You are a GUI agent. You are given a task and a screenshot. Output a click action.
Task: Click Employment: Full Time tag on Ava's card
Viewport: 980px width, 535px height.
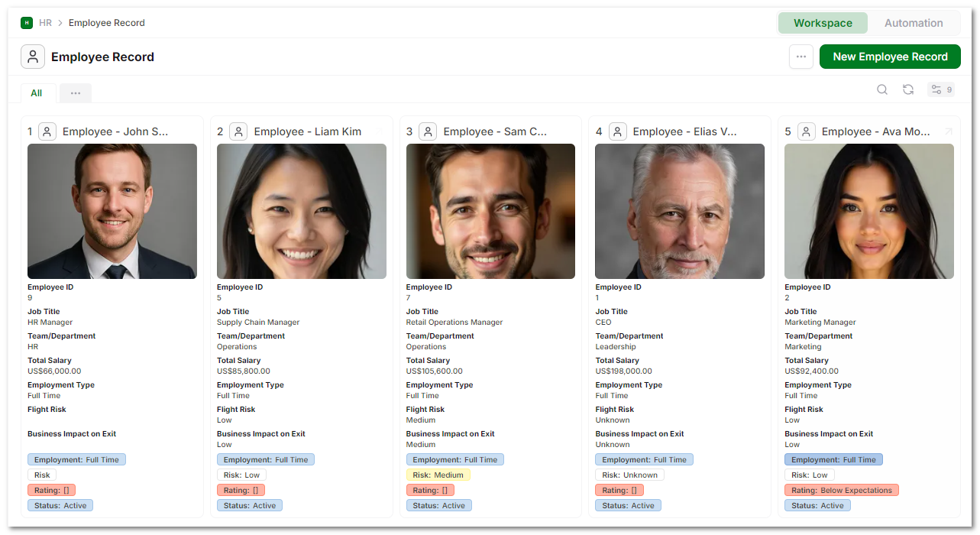point(833,460)
